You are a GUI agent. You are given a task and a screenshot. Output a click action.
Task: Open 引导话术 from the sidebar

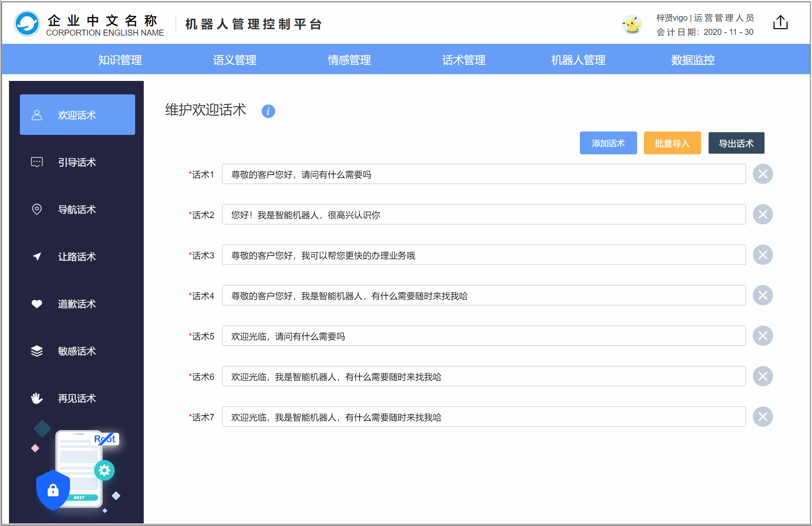pos(77,162)
